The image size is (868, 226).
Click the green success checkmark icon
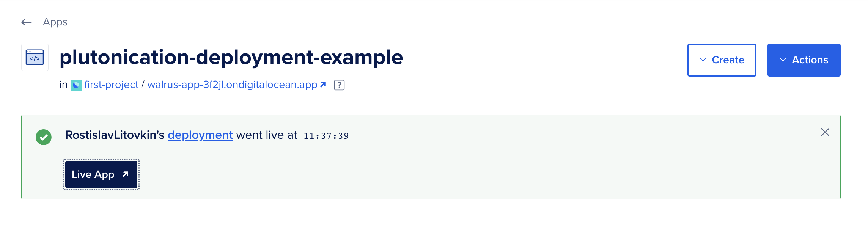coord(44,137)
